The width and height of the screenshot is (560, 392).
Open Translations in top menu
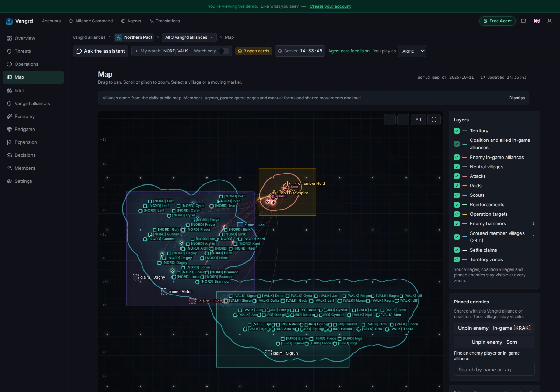164,21
